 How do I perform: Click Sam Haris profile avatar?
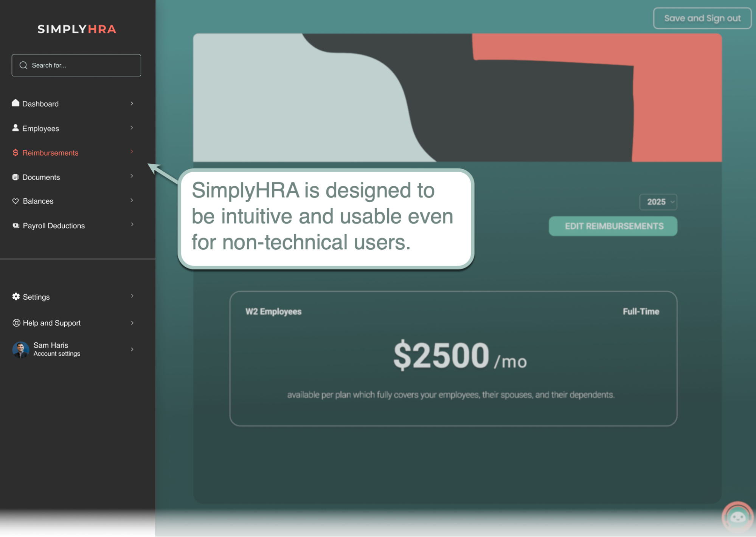(21, 350)
